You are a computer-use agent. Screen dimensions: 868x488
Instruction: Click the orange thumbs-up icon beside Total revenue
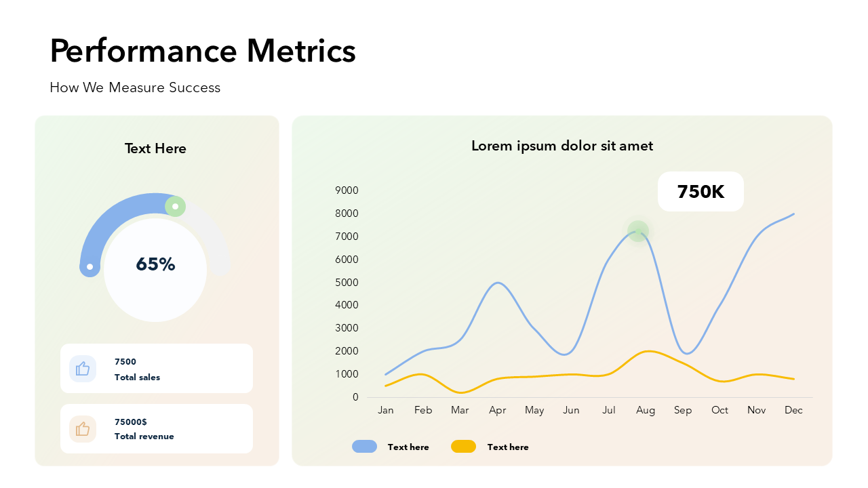83,429
